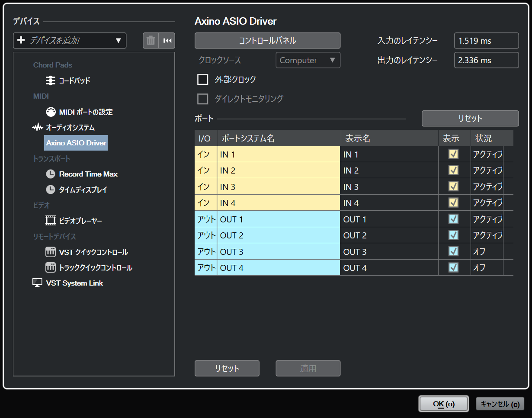The image size is (532, 418).
Task: Click the トラッククイックコントロール icon
Action: (51, 267)
